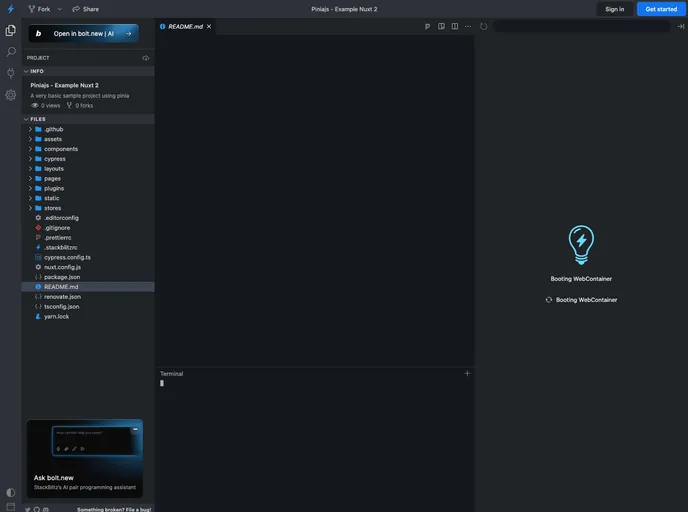
Task: Click the Prettier format icon in editor toolbar
Action: [x=427, y=27]
